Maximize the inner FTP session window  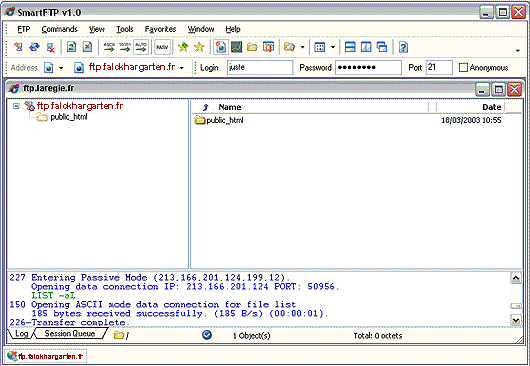tap(499, 90)
